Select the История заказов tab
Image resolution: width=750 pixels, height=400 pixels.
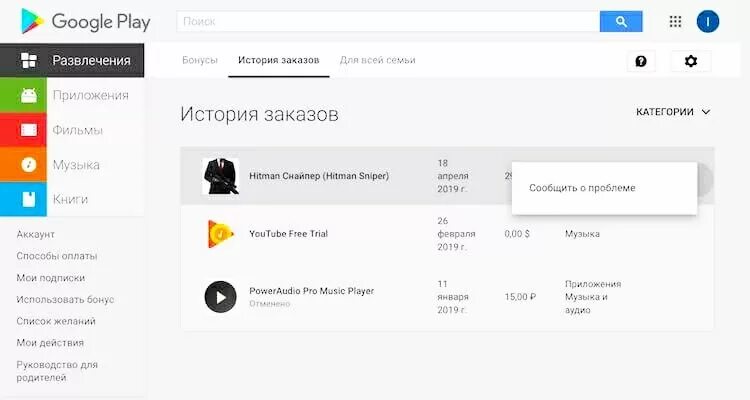tap(278, 60)
